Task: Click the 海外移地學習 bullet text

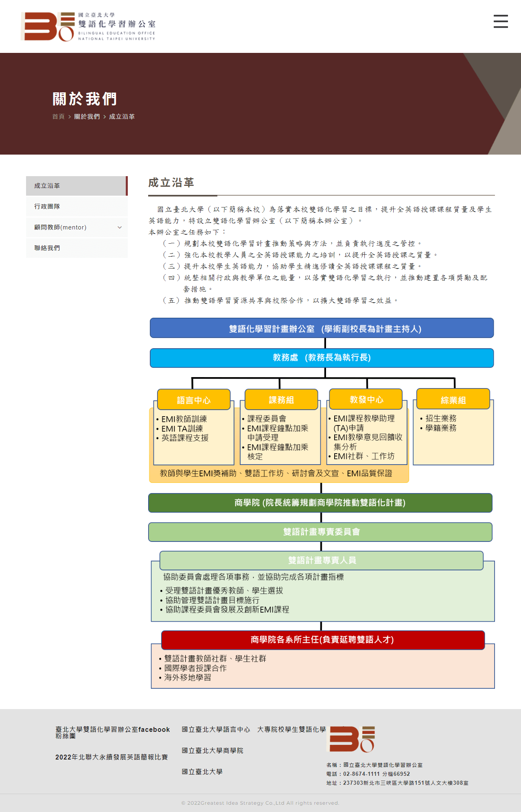Action: 188,677
